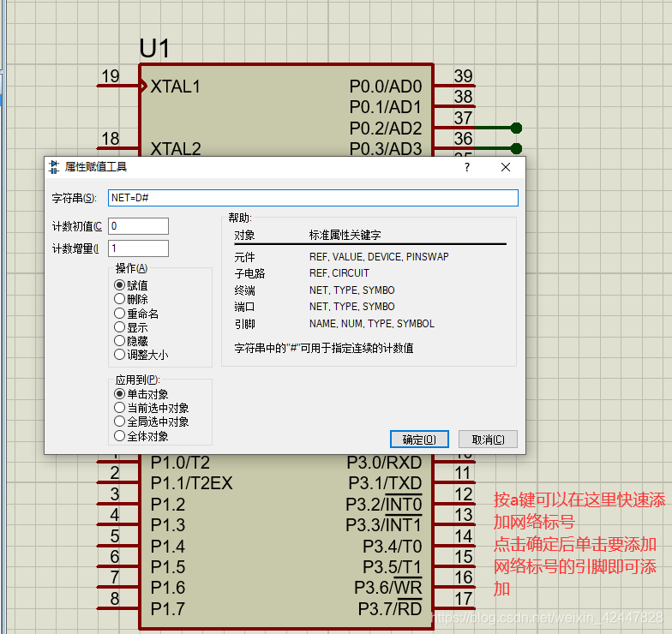Viewport: 672px width, 634px height.
Task: Click pin number 11 on the right side
Action: coord(463,473)
